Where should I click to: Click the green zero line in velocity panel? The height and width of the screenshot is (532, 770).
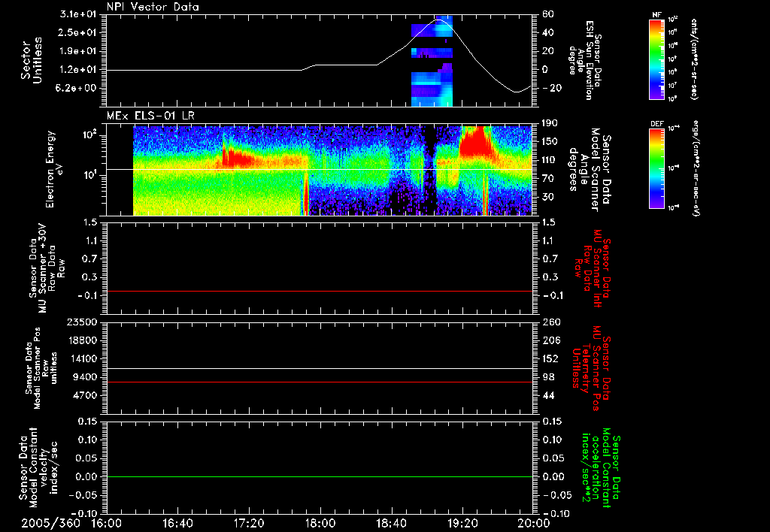point(320,476)
